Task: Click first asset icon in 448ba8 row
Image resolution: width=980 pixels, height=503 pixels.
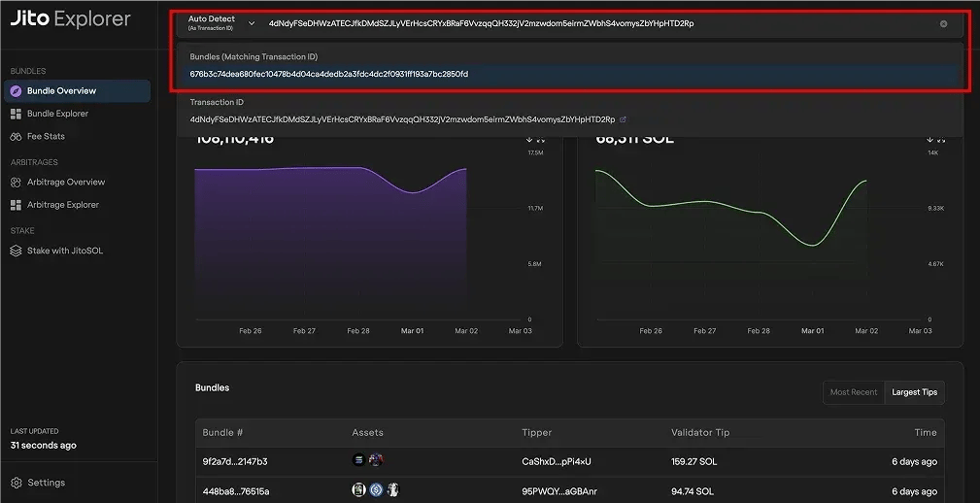Action: pyautogui.click(x=358, y=489)
